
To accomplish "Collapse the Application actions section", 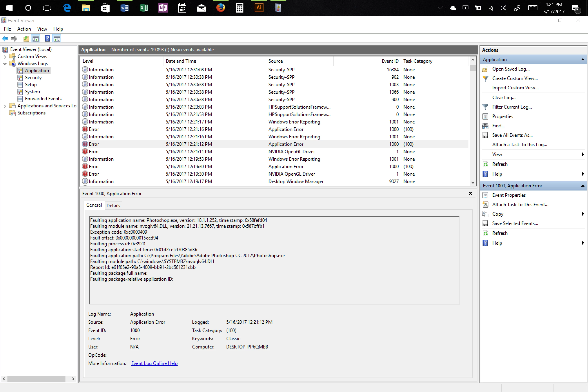I will 583,60.
